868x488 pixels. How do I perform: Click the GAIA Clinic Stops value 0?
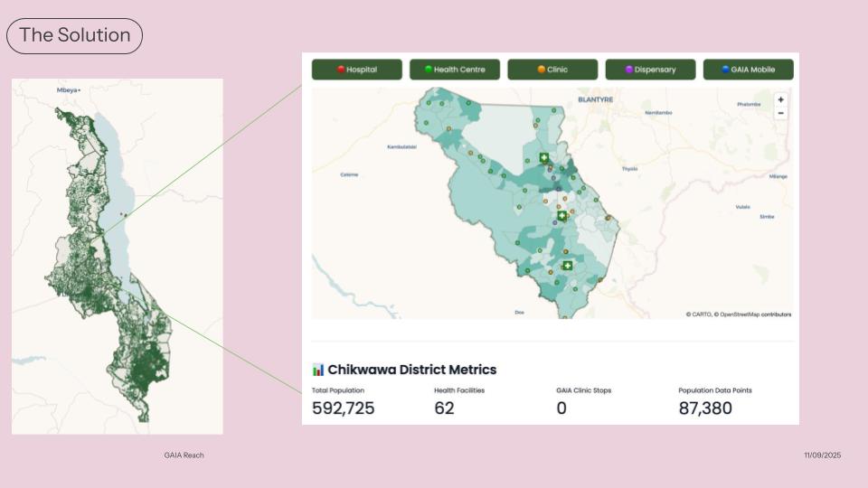561,408
